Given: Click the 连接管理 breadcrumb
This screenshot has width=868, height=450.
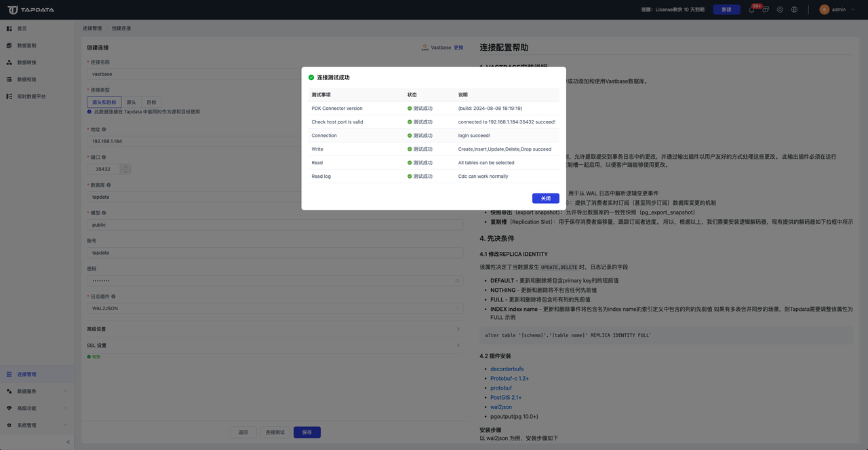Looking at the screenshot, I should (x=92, y=29).
